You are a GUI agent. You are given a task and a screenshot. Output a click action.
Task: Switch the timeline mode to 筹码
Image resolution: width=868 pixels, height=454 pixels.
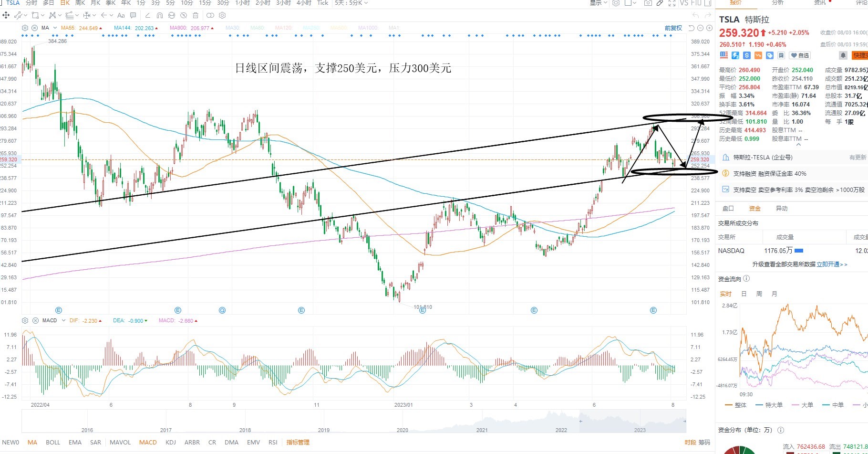704,443
